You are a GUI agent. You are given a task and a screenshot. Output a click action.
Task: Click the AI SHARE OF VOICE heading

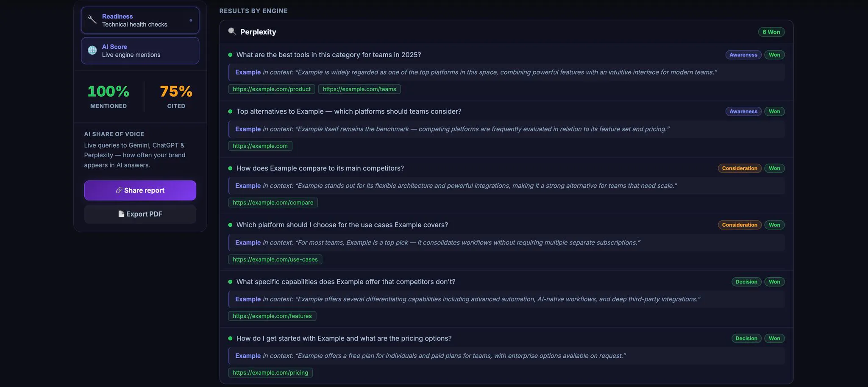coord(114,134)
